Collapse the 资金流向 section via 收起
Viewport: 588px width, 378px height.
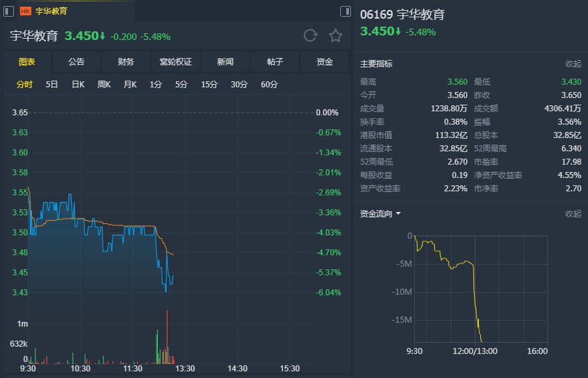coord(573,214)
